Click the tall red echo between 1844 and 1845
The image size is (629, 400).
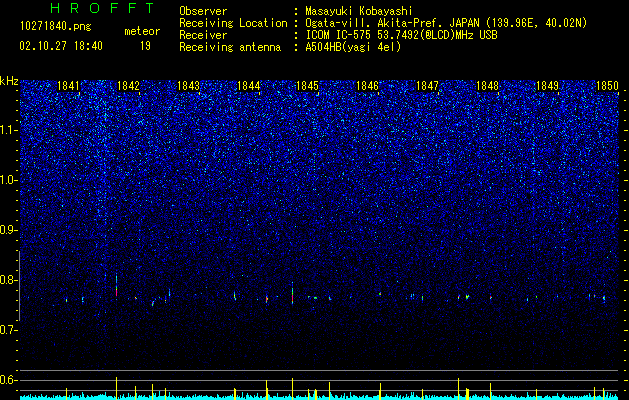292,293
